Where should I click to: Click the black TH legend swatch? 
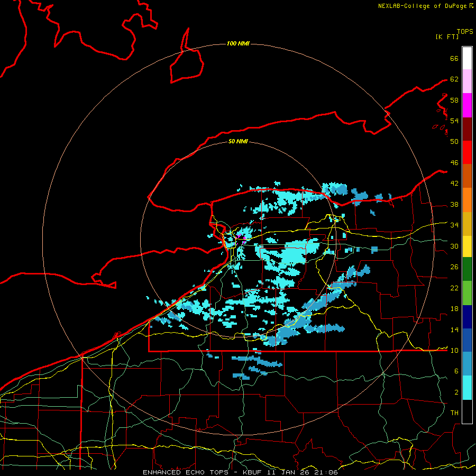(467, 411)
